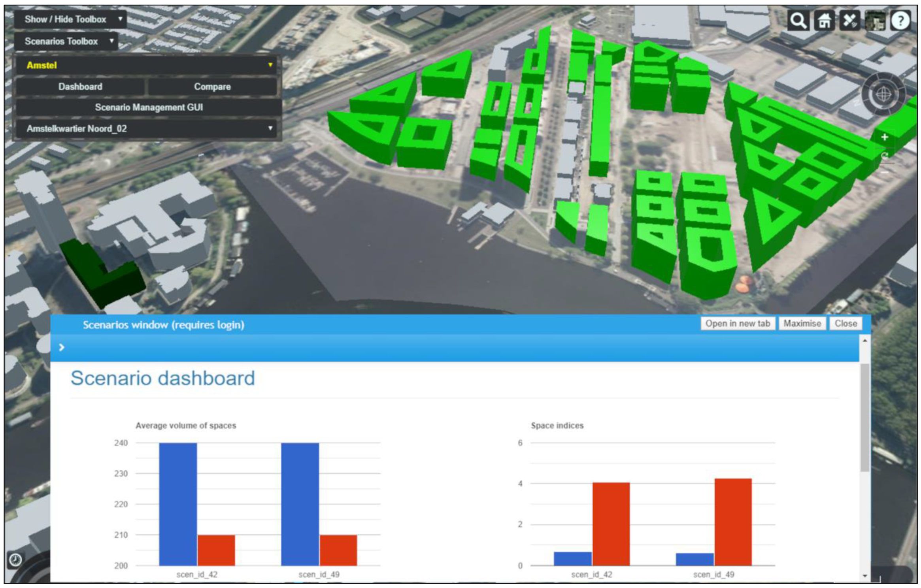921x588 pixels.
Task: Maximise the Scenarios window
Action: tap(802, 323)
